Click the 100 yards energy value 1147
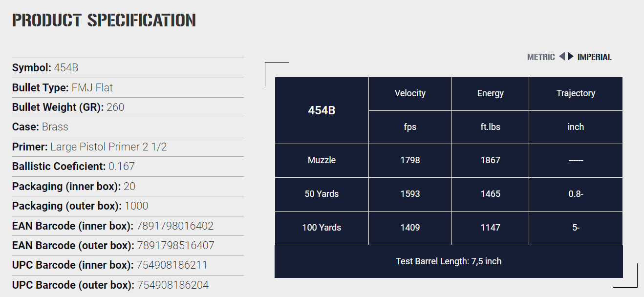Viewport: 644px width, 297px height. pyautogui.click(x=490, y=228)
